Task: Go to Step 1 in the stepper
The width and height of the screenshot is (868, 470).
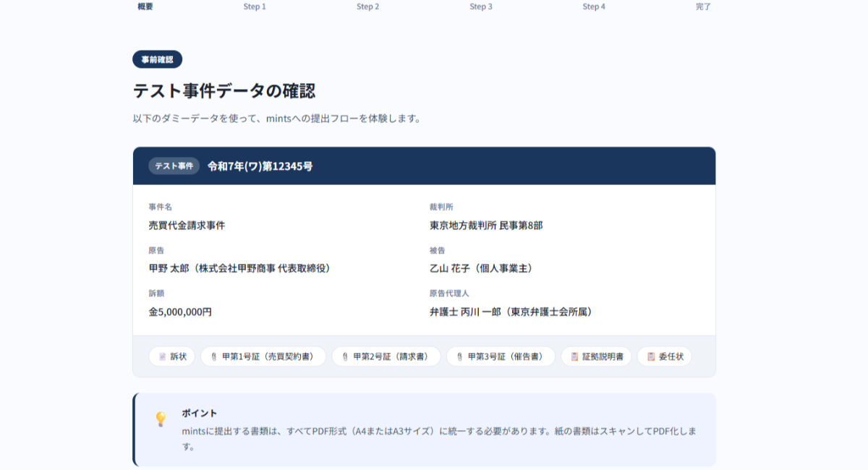Action: [255, 7]
